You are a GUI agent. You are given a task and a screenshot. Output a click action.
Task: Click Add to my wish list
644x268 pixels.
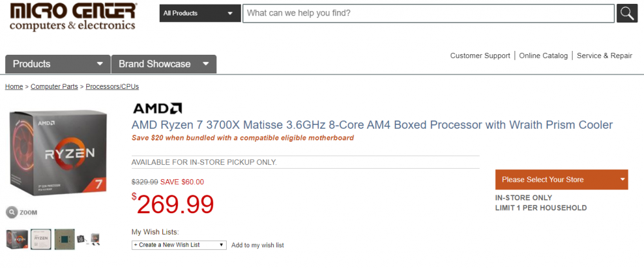(258, 245)
